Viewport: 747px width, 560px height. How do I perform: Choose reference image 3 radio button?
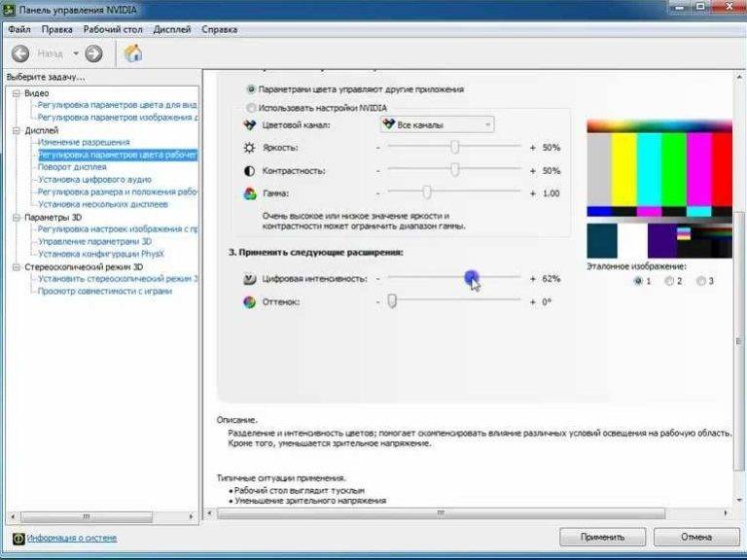[700, 281]
